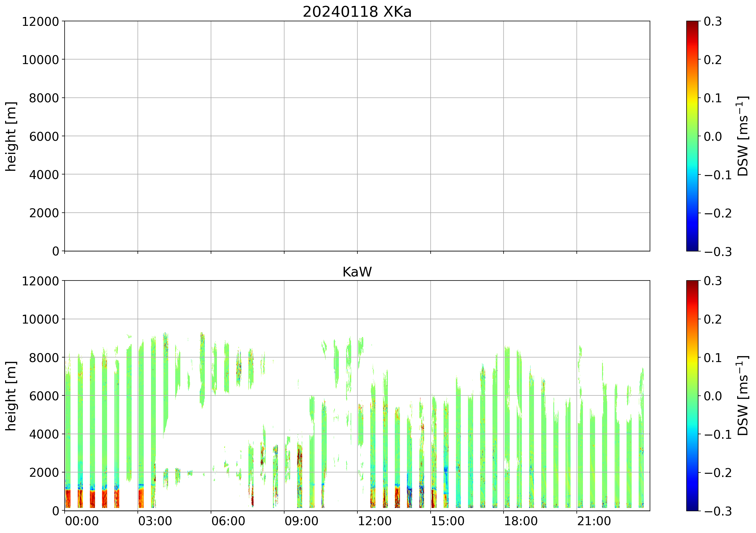This screenshot has height=533, width=756.
Task: Click the 18:00 x-axis time label
Action: click(x=521, y=521)
